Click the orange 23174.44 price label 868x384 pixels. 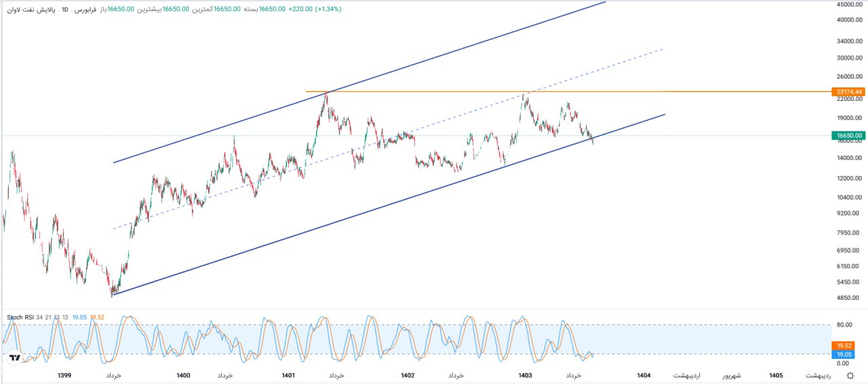pos(849,91)
